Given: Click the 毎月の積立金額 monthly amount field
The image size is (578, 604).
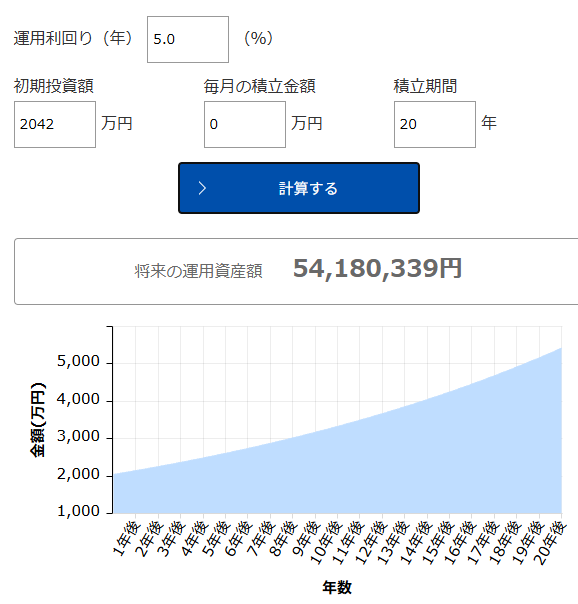Looking at the screenshot, I should [245, 124].
